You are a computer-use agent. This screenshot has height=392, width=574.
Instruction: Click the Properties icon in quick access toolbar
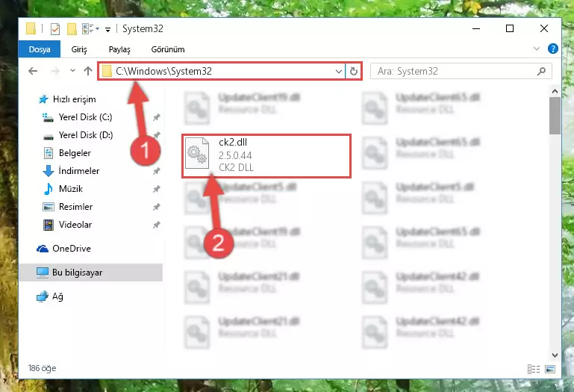point(55,28)
